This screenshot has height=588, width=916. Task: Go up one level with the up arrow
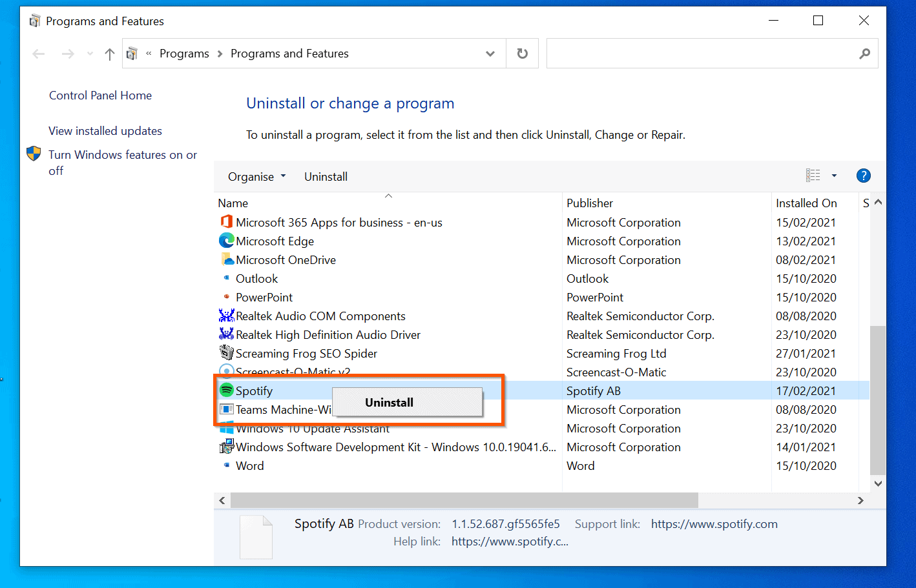pos(110,54)
